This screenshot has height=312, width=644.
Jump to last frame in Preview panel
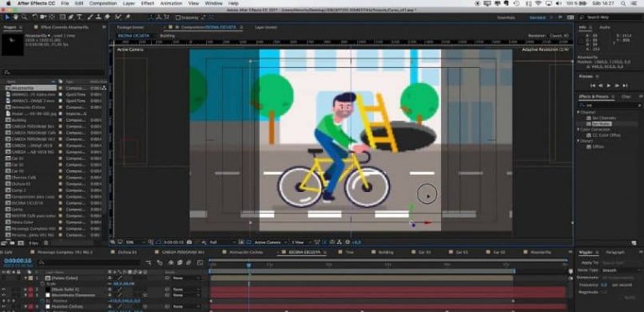pyautogui.click(x=625, y=86)
